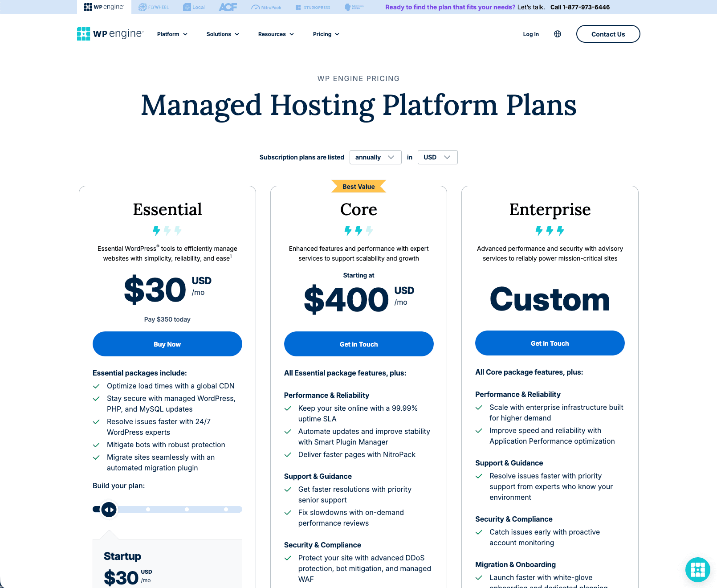Viewport: 717px width, 588px height.
Task: Click the Startup plan name in builder
Action: [x=122, y=556]
